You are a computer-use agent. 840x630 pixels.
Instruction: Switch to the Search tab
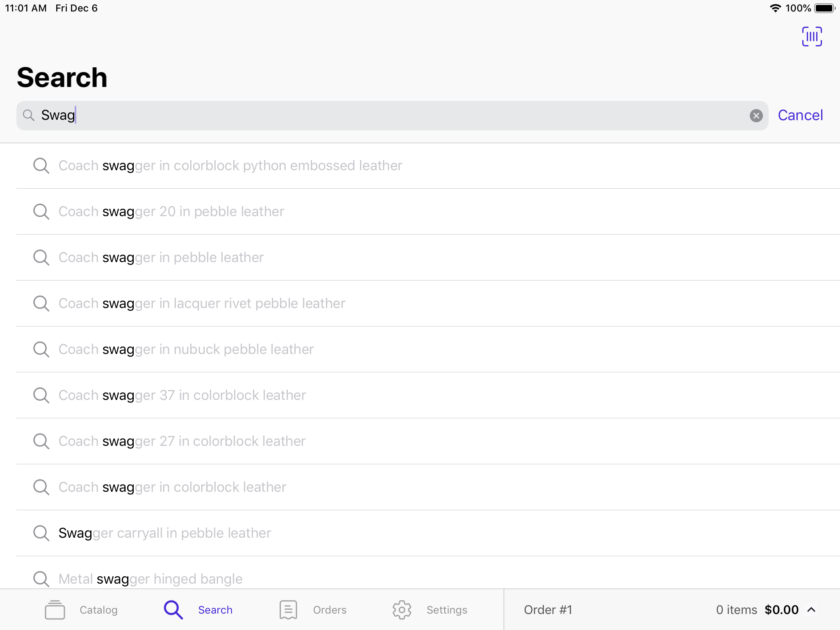click(198, 610)
